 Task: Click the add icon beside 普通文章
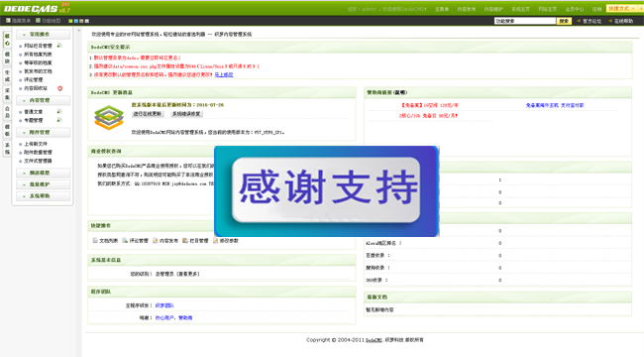(59, 111)
